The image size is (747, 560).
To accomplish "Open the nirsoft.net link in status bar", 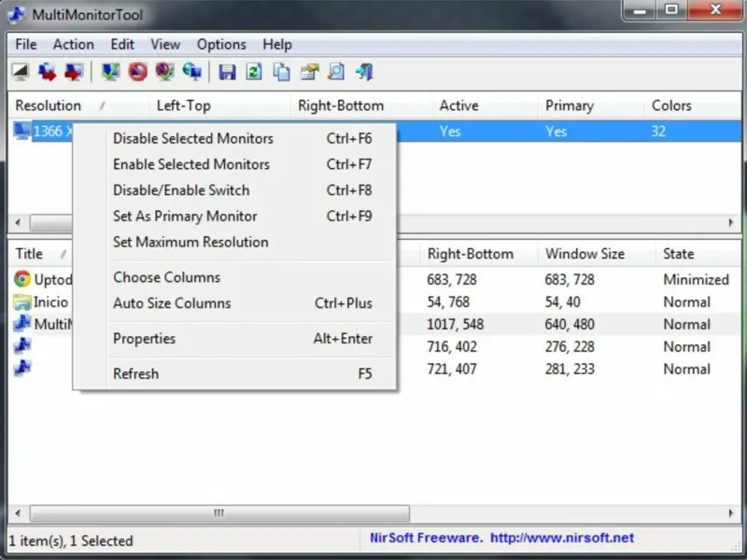I will 562,538.
